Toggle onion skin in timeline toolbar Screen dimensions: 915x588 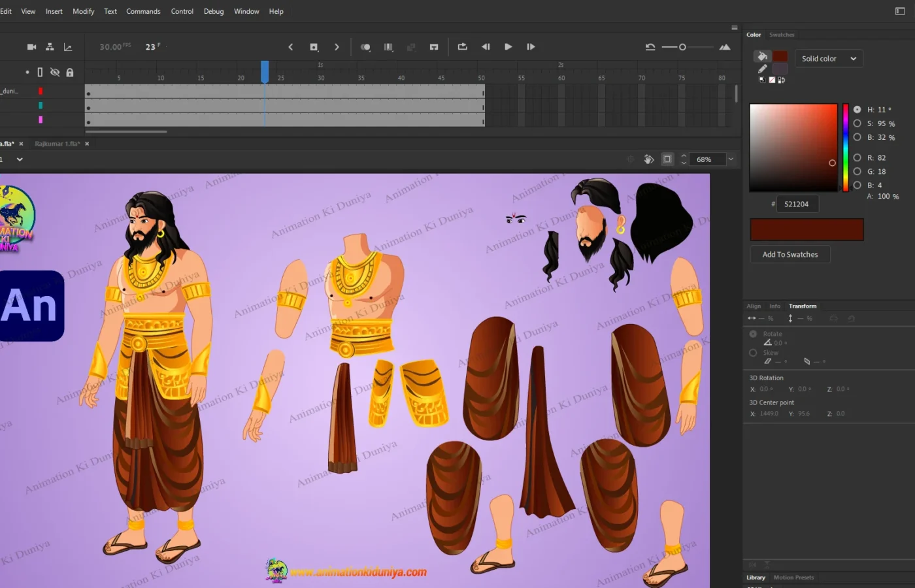tap(365, 47)
